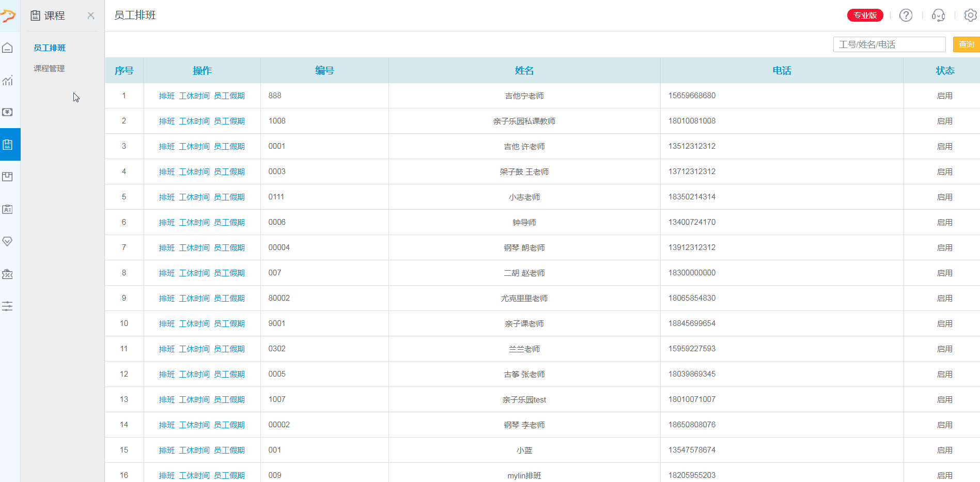Click the yuan cashier icon in sidebar
The image size is (980, 482).
8,112
